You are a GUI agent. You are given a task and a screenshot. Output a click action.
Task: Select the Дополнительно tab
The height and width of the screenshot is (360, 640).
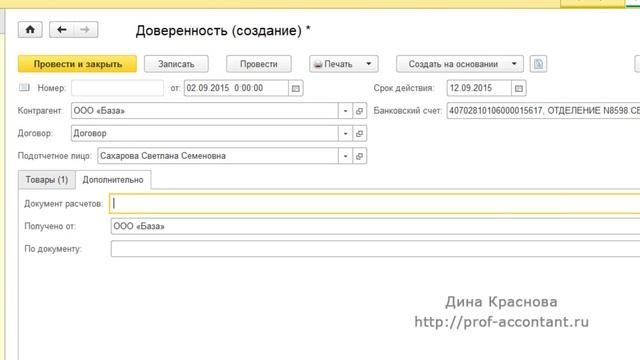[113, 180]
